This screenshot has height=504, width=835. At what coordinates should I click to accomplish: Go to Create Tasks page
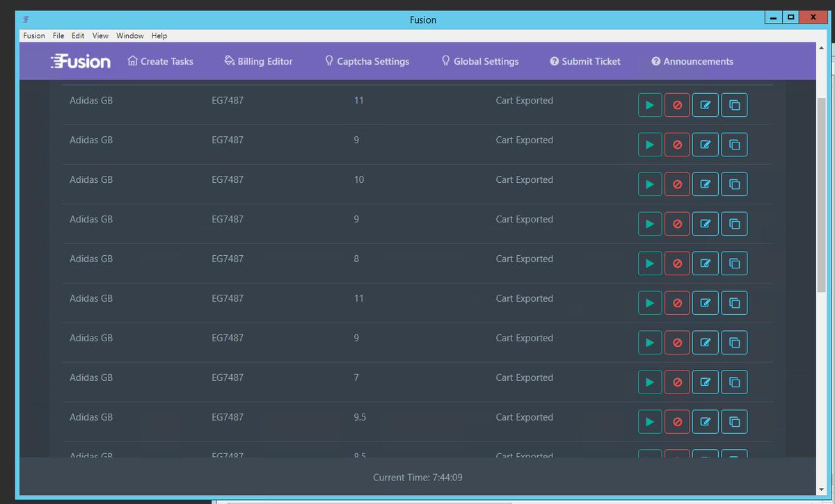pos(161,61)
